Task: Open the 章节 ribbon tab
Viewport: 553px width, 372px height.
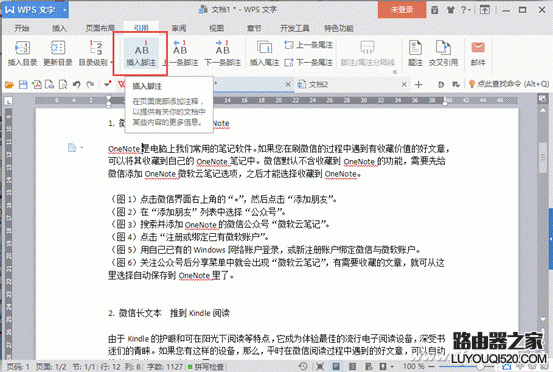Action: pyautogui.click(x=254, y=28)
